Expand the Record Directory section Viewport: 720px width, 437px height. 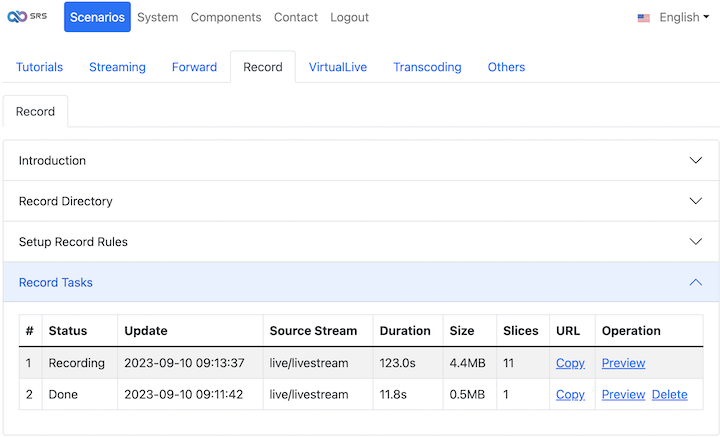pos(360,201)
